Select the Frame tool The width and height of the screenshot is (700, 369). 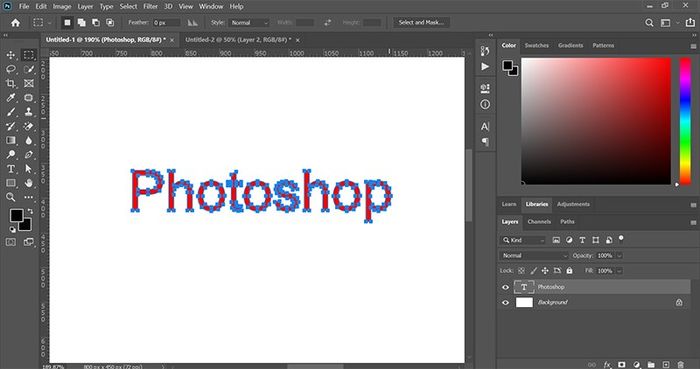[29, 83]
